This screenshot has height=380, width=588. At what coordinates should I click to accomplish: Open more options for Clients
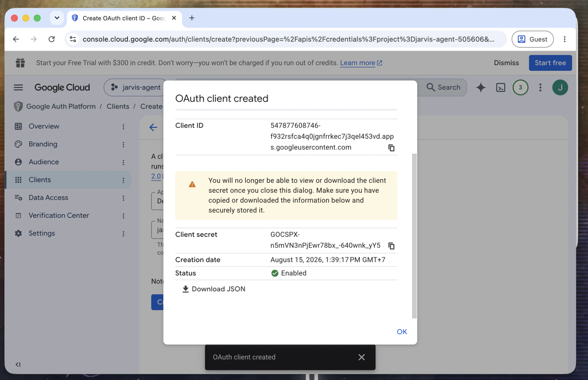tap(123, 180)
